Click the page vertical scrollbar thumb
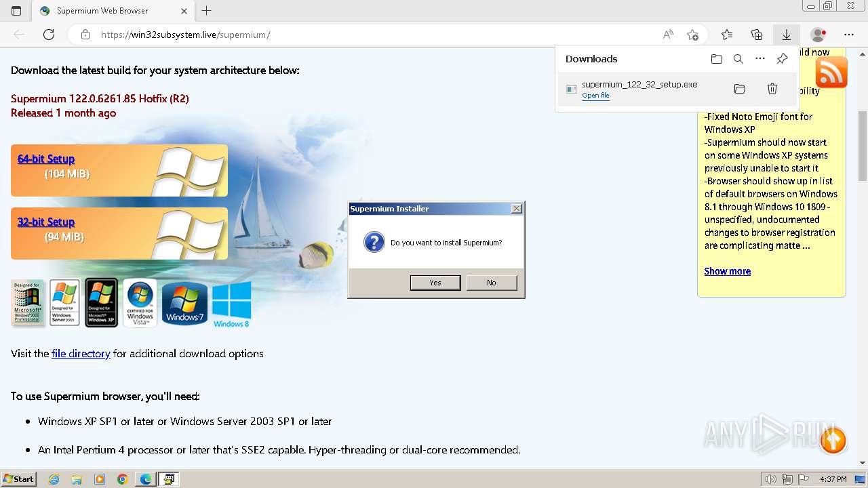Screen dimensions: 868x488 click(x=863, y=145)
